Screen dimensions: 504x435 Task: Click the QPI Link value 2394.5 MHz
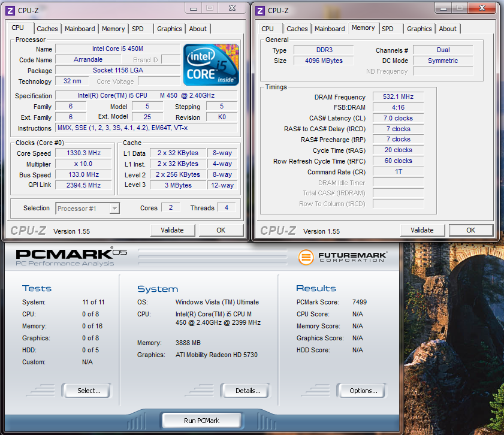(x=83, y=185)
